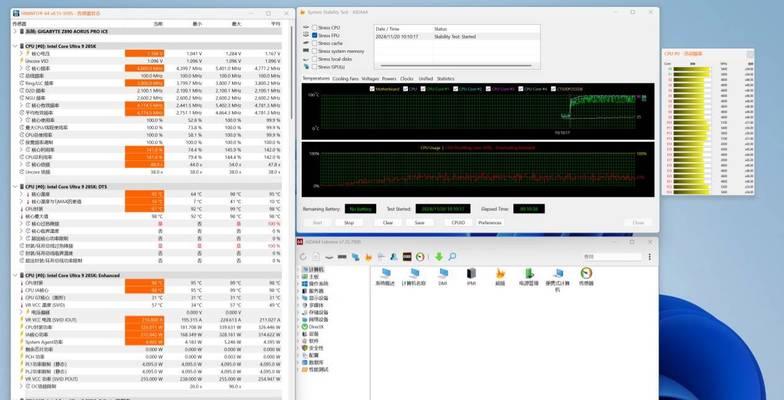Switch to the Temperatures tab
Viewport: 784px width, 400px height.
[316, 78]
